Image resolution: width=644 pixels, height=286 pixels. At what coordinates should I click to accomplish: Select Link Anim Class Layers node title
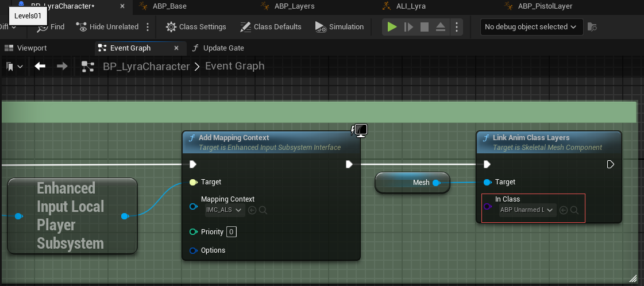click(531, 138)
